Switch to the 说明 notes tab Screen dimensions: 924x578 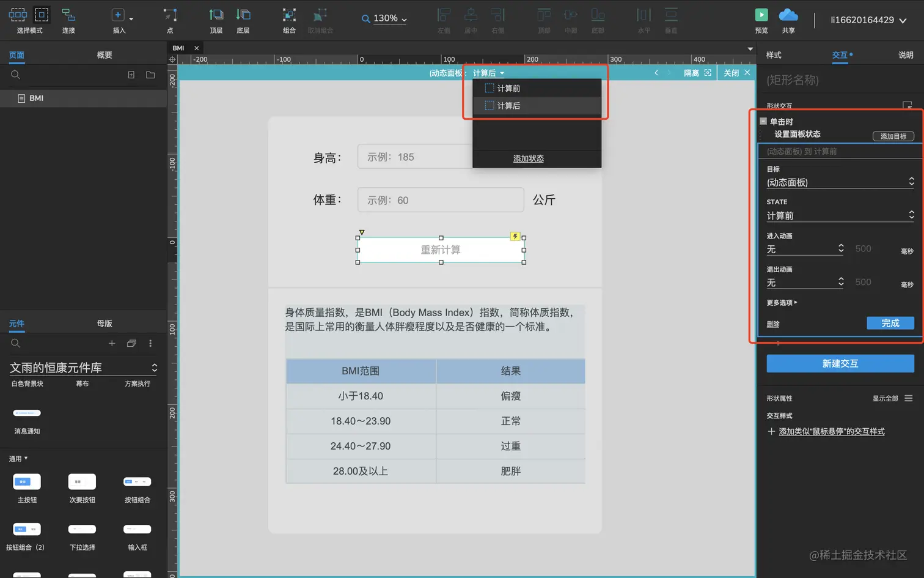point(906,55)
